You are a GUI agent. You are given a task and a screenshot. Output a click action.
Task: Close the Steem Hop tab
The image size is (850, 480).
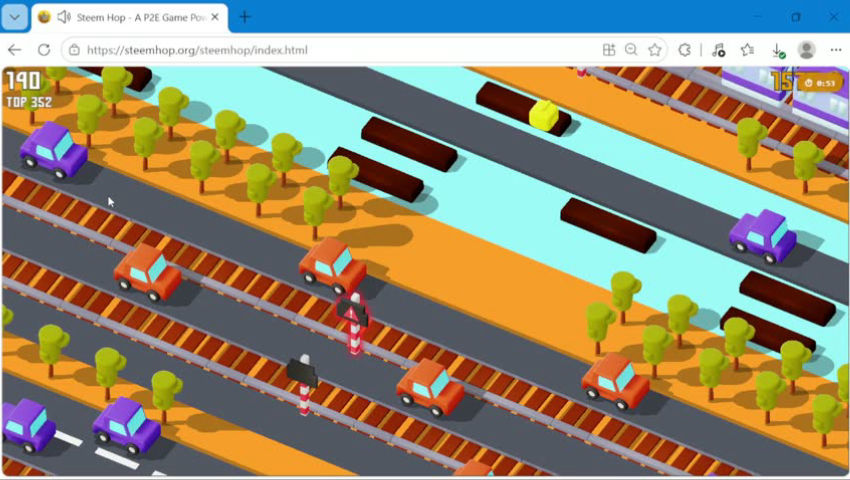tap(215, 17)
